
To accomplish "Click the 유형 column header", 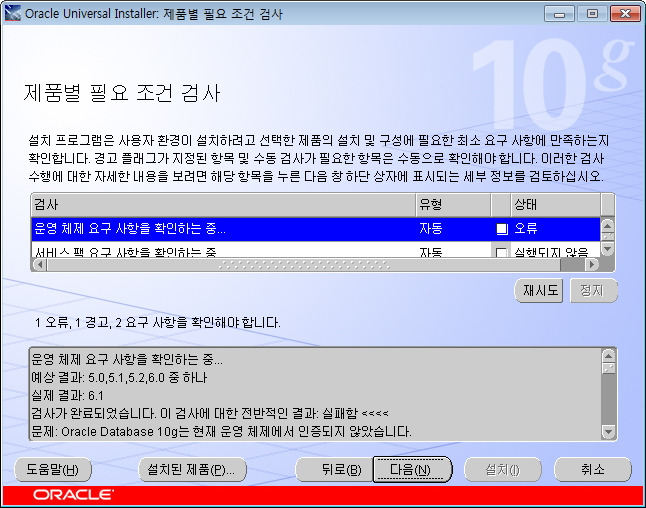I will tap(453, 205).
